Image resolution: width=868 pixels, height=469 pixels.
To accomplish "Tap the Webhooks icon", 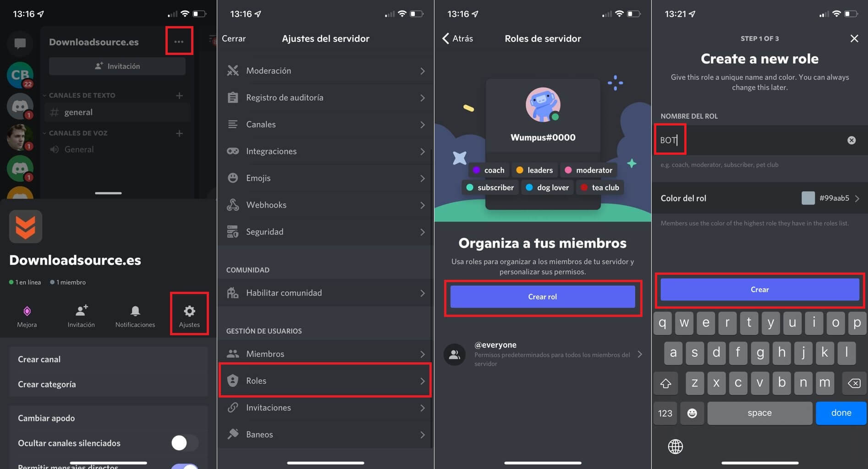I will pyautogui.click(x=233, y=205).
